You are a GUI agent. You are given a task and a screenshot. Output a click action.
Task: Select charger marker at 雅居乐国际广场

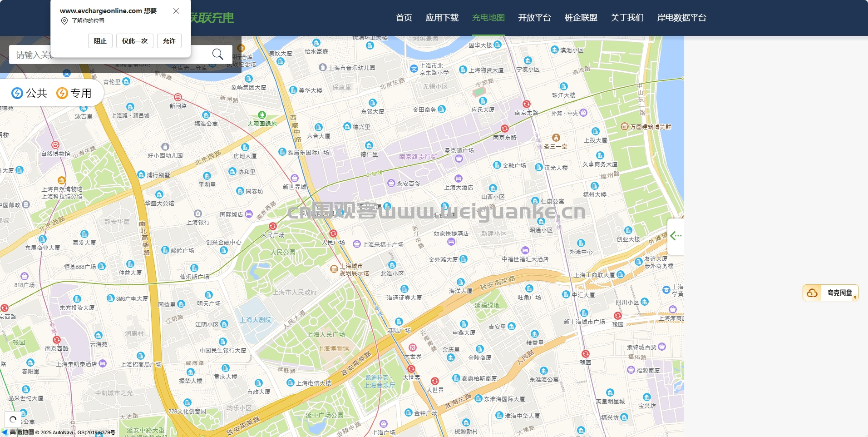[x=282, y=152]
